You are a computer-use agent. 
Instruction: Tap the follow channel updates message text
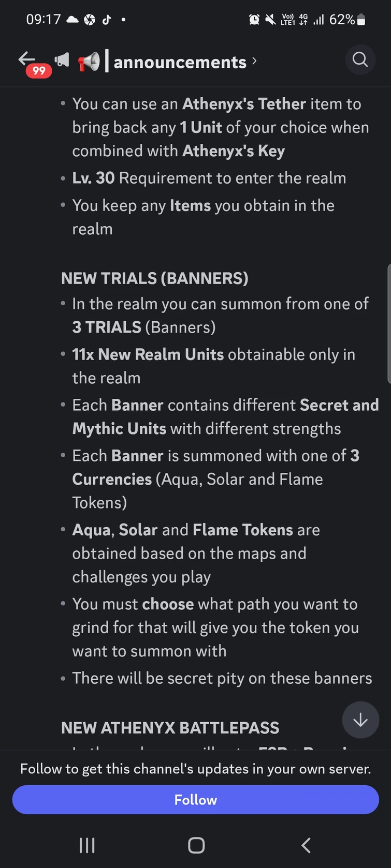(x=195, y=769)
